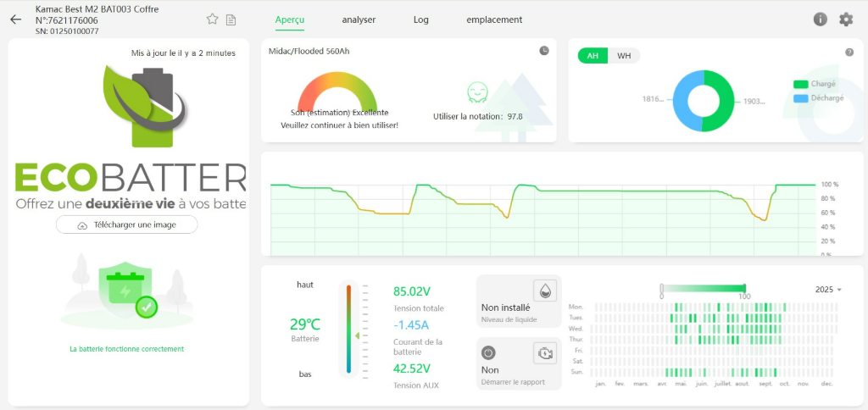This screenshot has height=410, width=868.
Task: Toggle the power button for Démarrer le rapport
Action: pos(488,352)
